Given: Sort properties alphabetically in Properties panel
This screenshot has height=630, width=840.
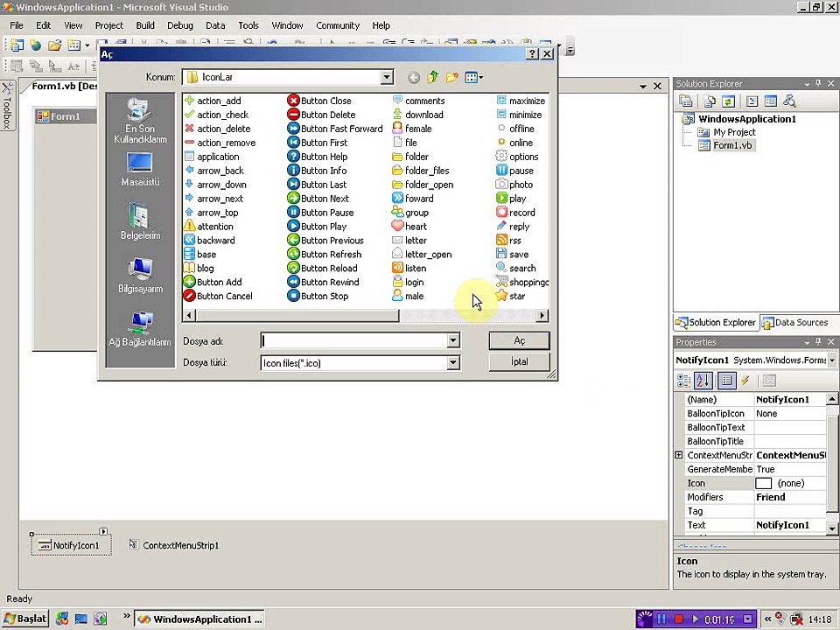Looking at the screenshot, I should (x=703, y=381).
